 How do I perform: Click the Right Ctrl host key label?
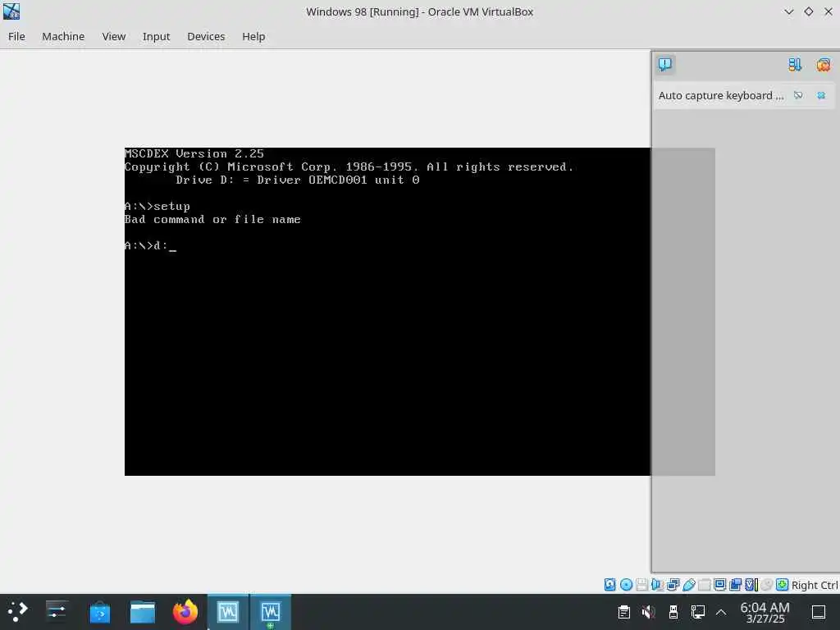point(815,585)
